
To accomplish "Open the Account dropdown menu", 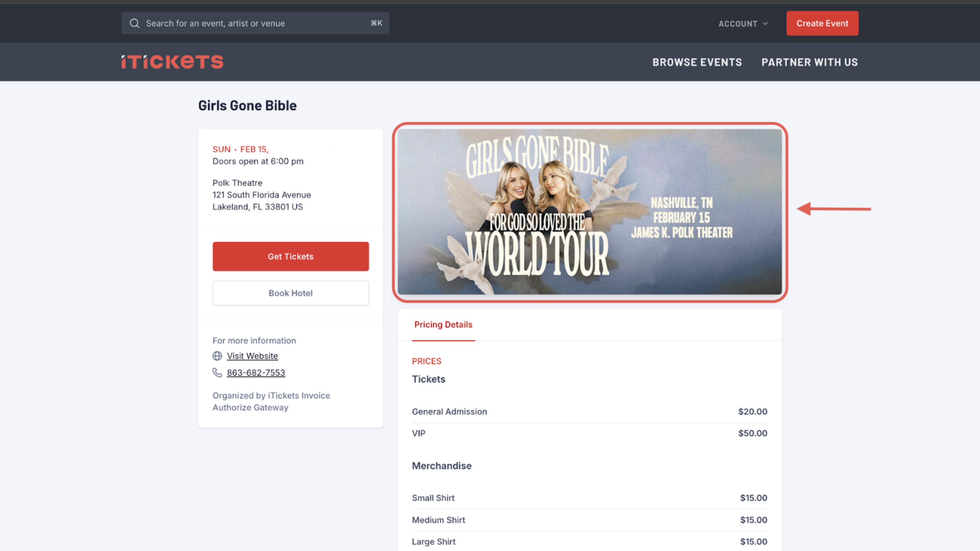I will point(743,24).
